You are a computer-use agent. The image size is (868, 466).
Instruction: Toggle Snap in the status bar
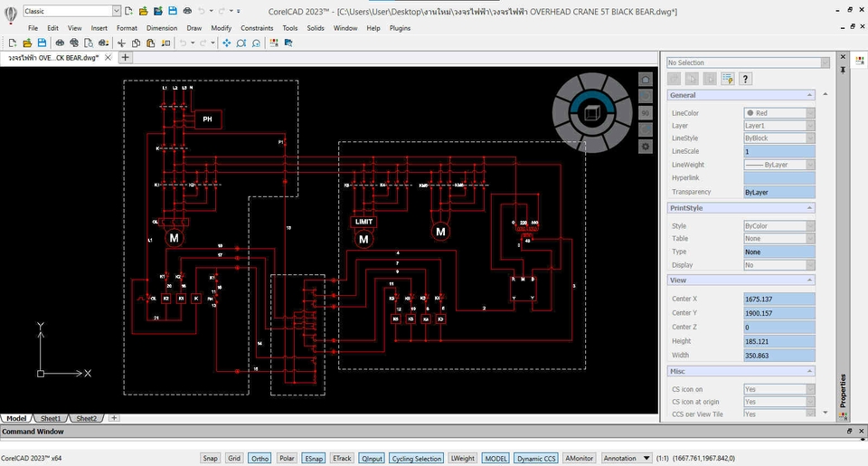[x=211, y=458]
